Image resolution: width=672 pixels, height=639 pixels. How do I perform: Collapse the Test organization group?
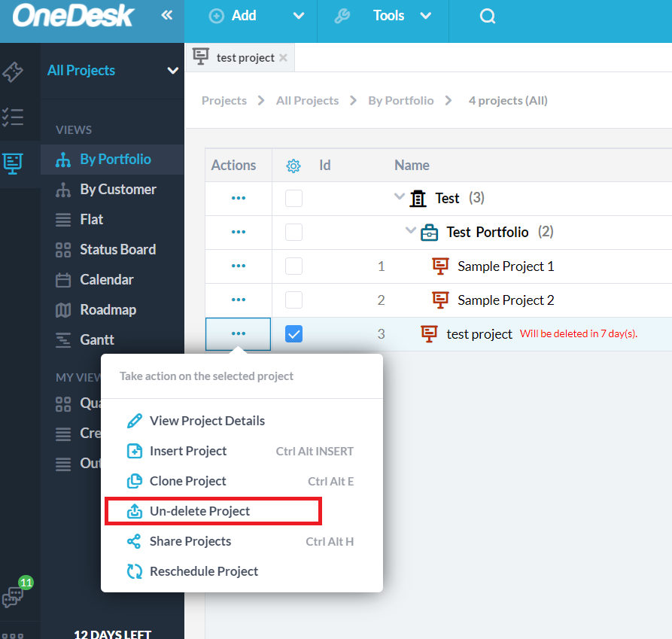click(400, 196)
